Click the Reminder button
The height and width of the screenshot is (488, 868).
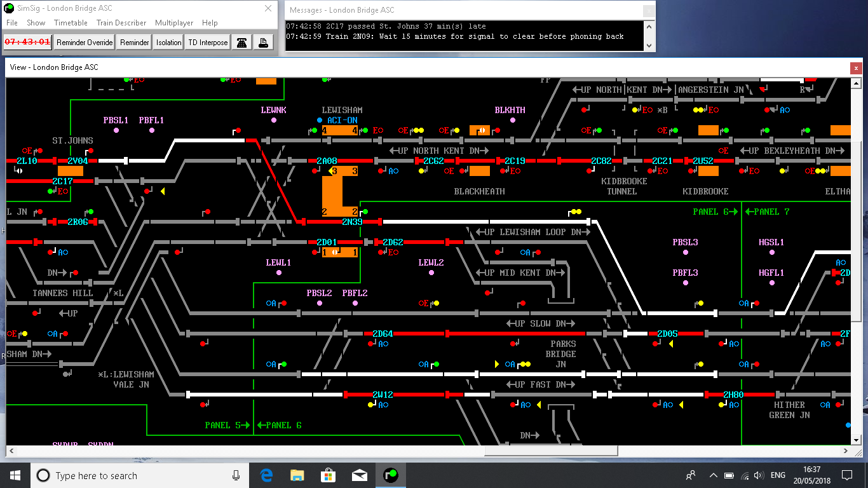[135, 43]
